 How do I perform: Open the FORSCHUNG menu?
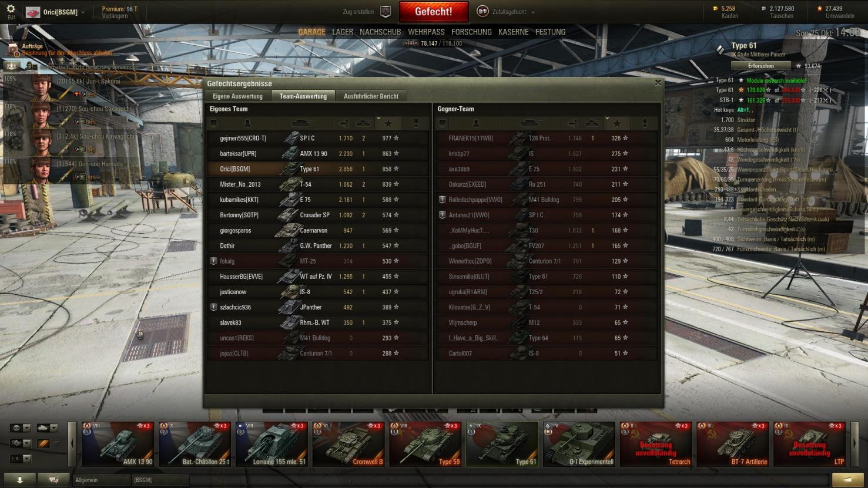point(471,32)
